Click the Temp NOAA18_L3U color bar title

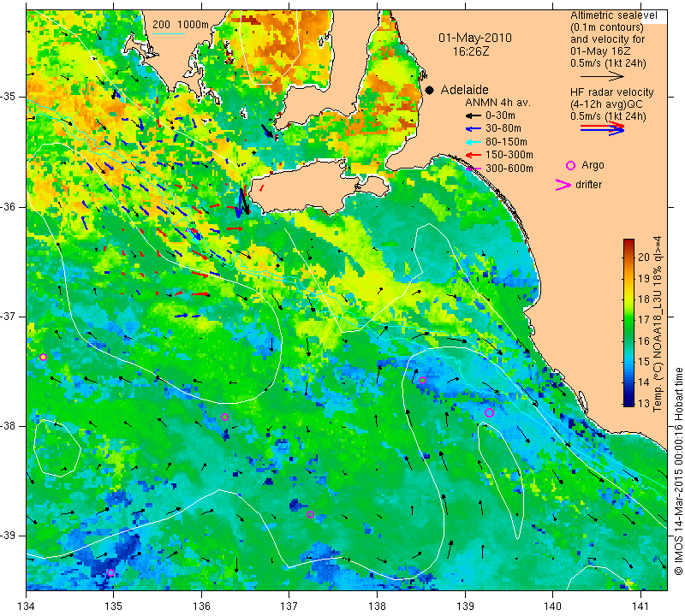click(x=658, y=324)
